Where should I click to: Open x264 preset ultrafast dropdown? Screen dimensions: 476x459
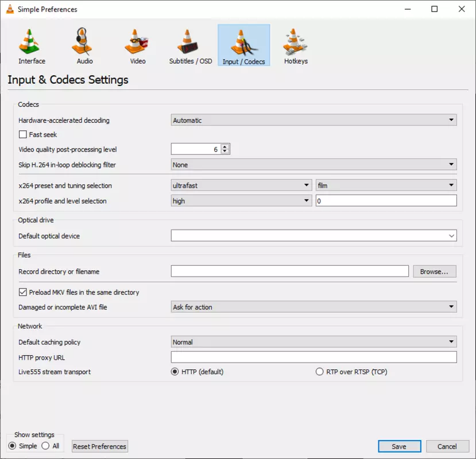pyautogui.click(x=241, y=185)
